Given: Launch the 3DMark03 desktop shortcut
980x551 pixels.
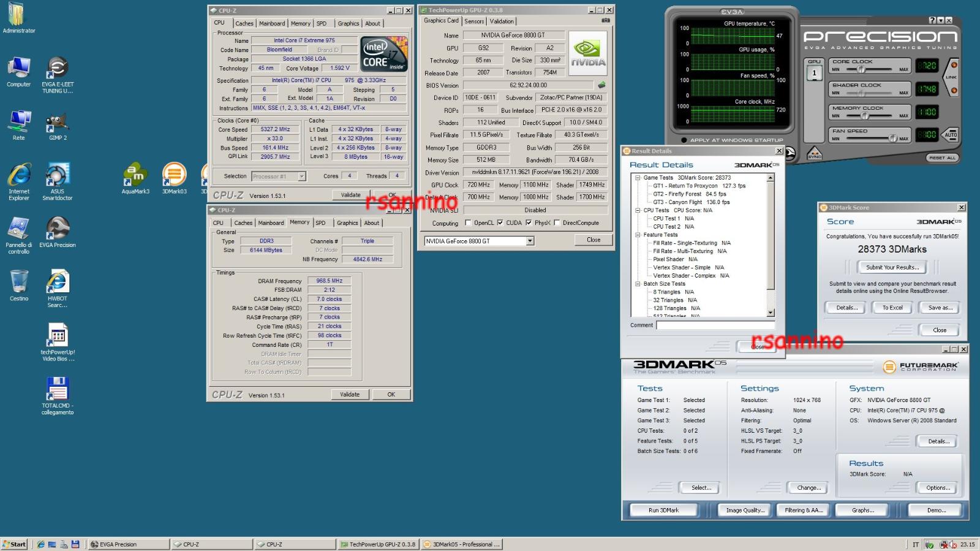Looking at the screenshot, I should coord(174,178).
